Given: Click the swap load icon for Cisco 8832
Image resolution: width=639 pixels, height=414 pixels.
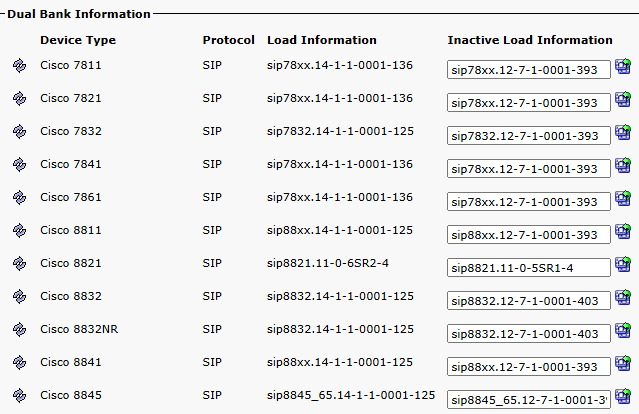Looking at the screenshot, I should (x=622, y=298).
